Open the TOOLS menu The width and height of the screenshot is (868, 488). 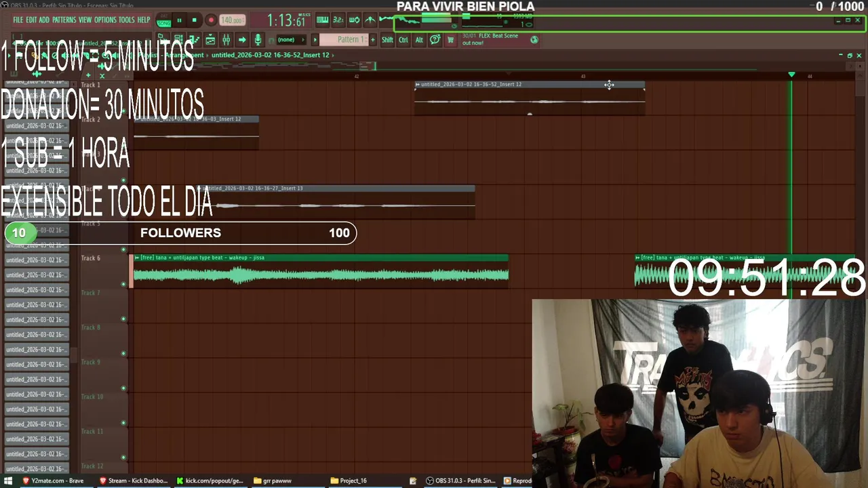[127, 20]
